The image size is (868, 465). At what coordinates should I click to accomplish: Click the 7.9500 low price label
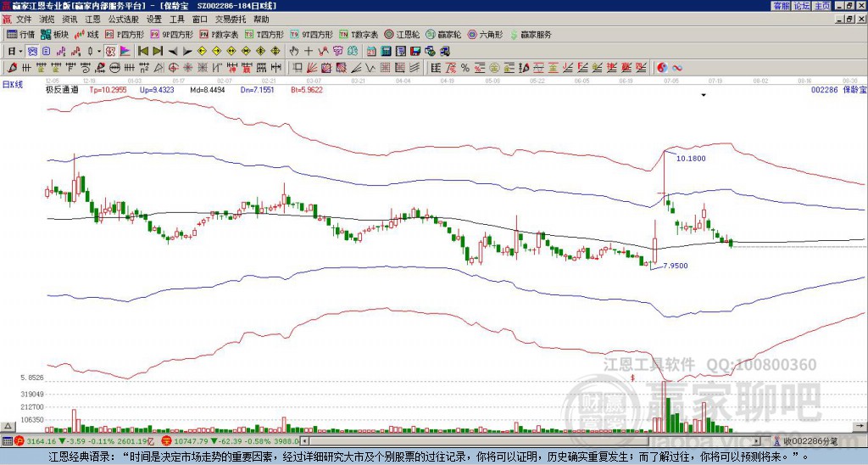pos(676,266)
